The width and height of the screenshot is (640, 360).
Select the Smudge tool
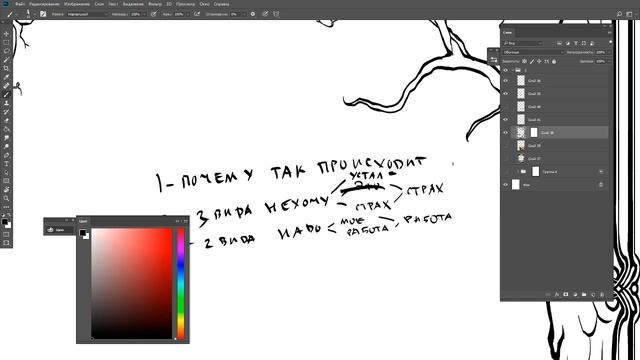(6, 138)
